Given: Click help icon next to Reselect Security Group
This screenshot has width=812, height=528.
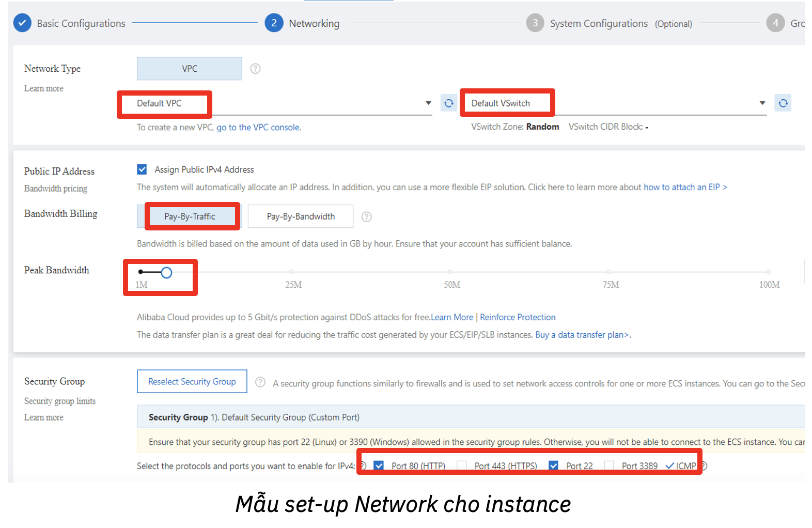Looking at the screenshot, I should pyautogui.click(x=260, y=382).
